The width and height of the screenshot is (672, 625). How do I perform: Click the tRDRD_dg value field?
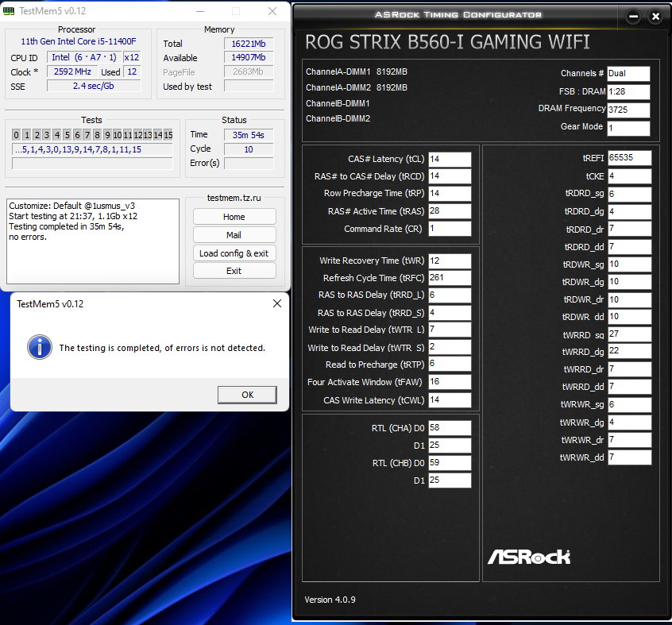(630, 211)
